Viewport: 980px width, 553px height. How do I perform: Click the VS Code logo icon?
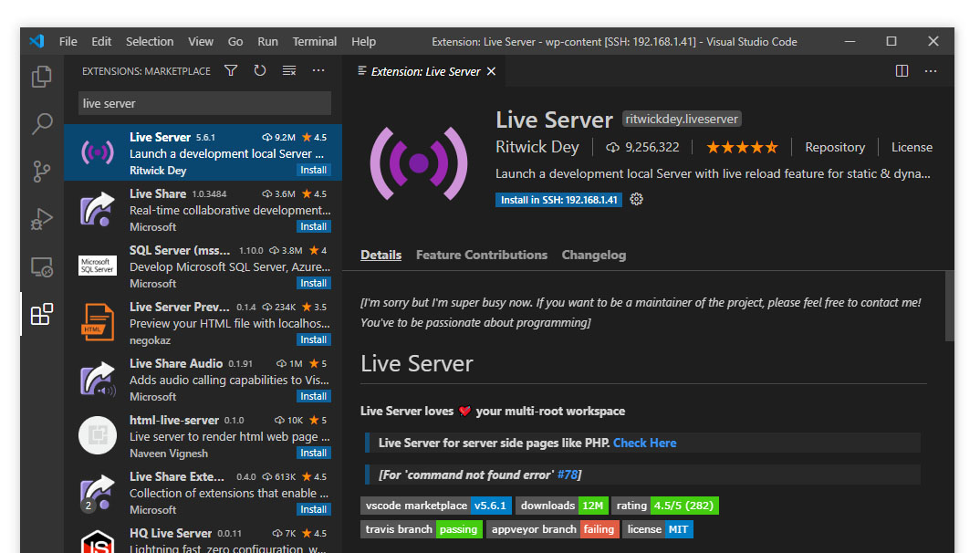36,41
